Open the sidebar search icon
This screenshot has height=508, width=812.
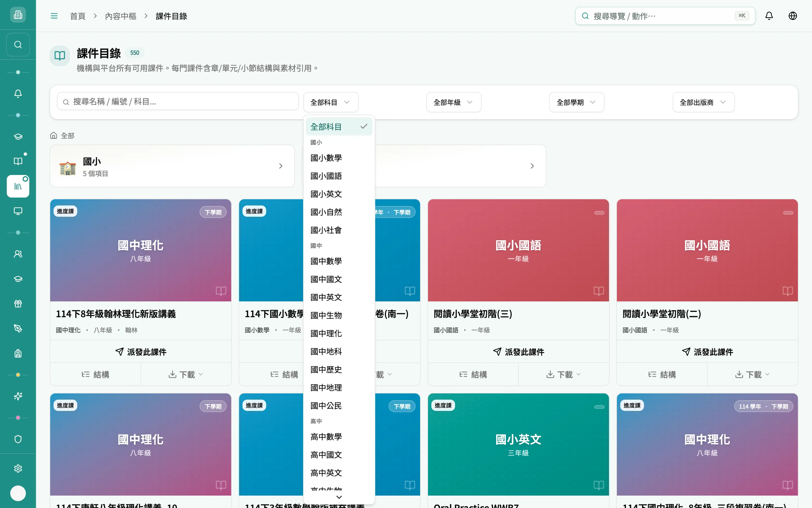click(18, 45)
